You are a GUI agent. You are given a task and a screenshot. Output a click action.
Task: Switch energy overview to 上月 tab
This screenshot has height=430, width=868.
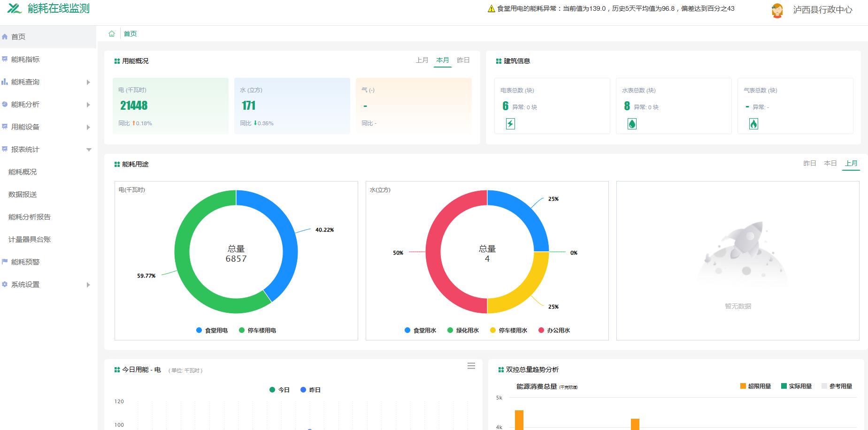pos(422,60)
